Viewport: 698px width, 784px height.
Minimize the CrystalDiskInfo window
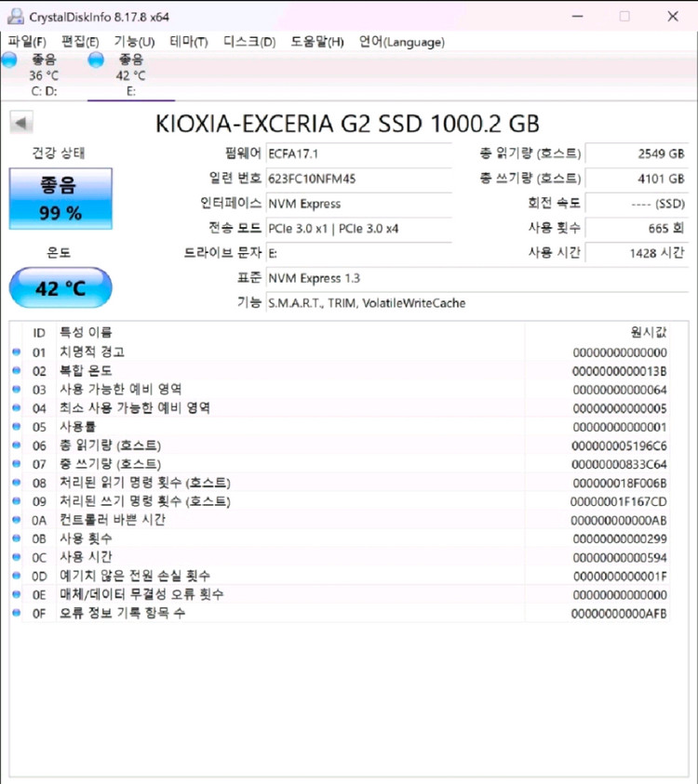click(x=578, y=17)
